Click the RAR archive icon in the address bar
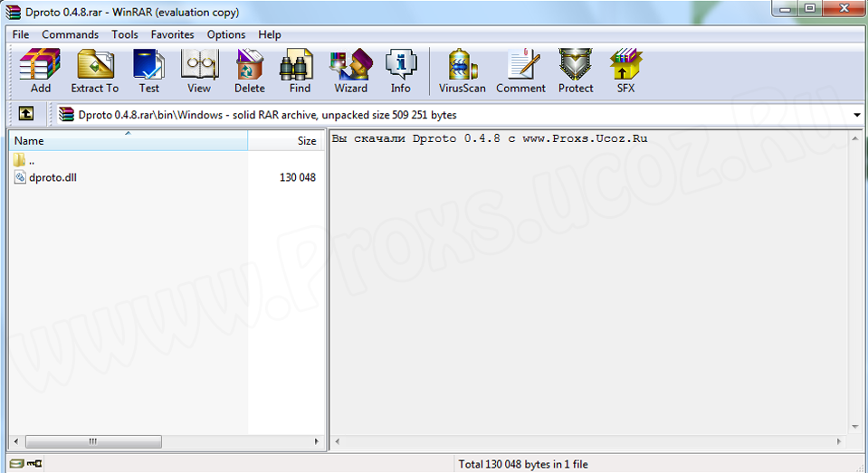This screenshot has height=473, width=868. click(x=66, y=115)
